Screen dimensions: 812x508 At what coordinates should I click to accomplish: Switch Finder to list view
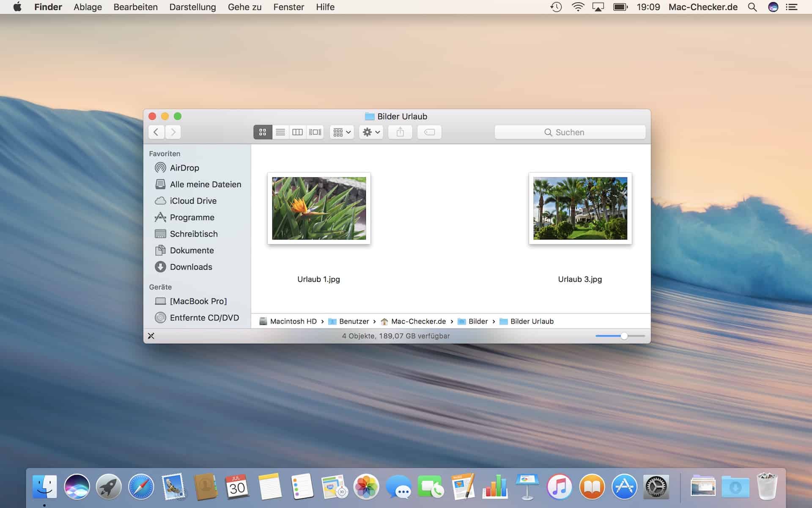tap(280, 132)
